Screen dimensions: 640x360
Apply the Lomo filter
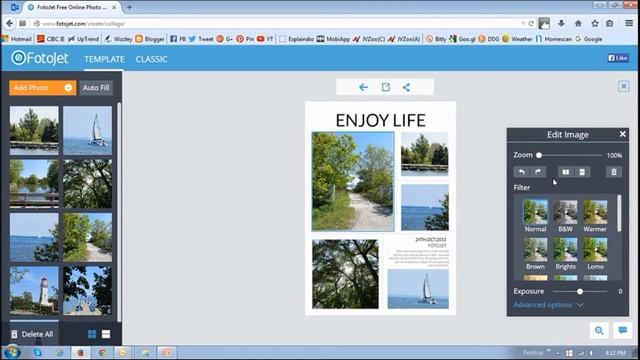coord(595,253)
